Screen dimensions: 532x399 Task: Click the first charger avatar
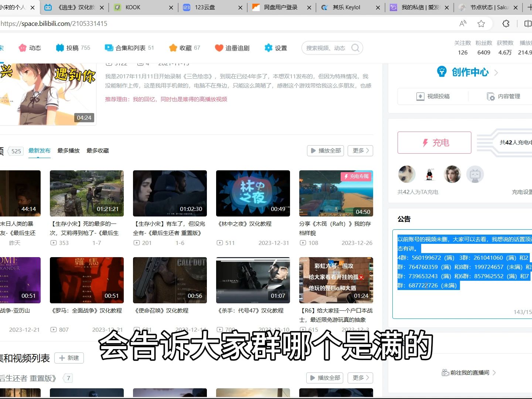point(407,174)
